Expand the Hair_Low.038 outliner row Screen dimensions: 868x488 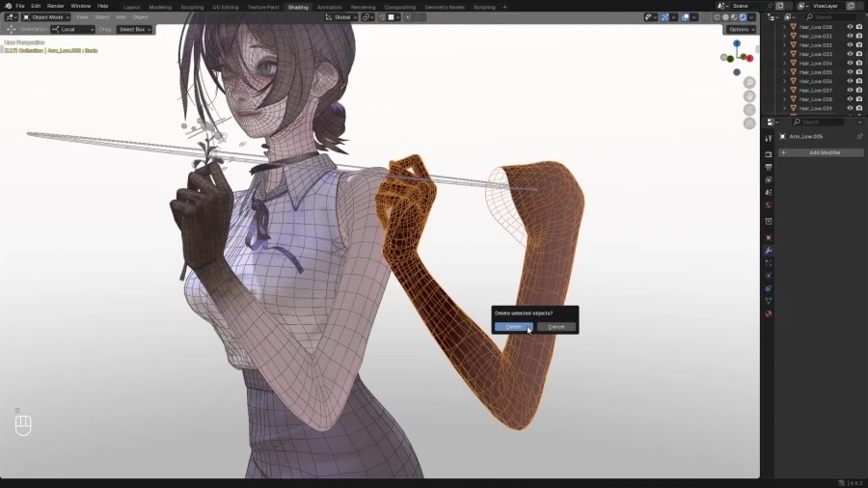pyautogui.click(x=784, y=99)
